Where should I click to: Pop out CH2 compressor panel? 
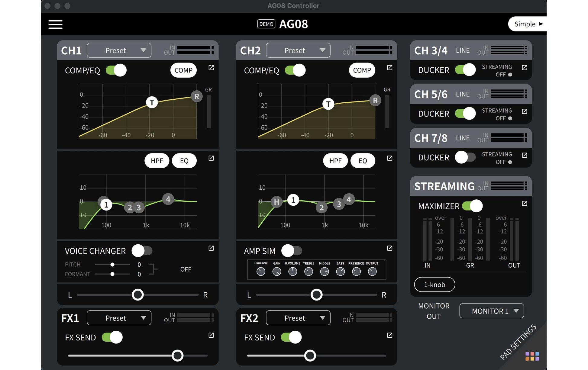(390, 68)
